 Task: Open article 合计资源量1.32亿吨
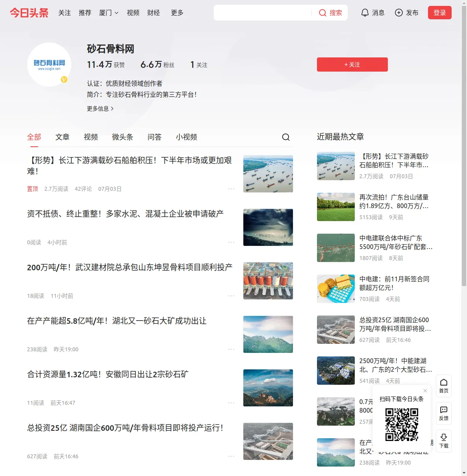pos(107,374)
